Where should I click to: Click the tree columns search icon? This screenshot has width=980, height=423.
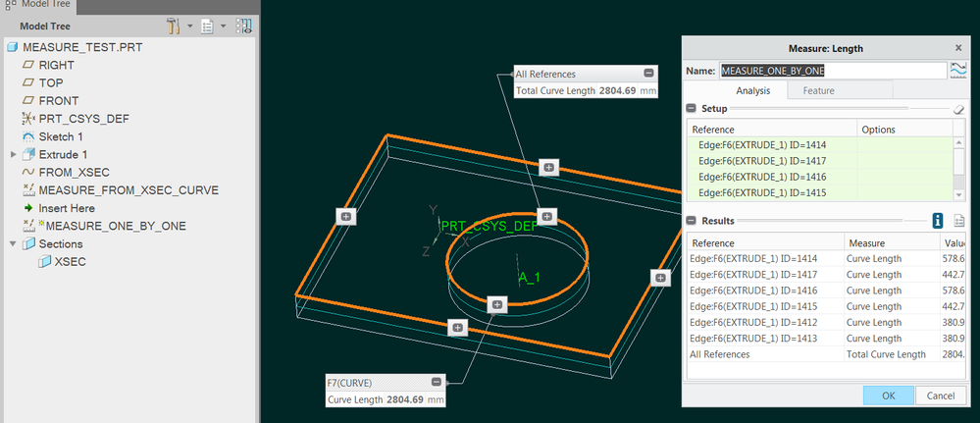pos(243,26)
